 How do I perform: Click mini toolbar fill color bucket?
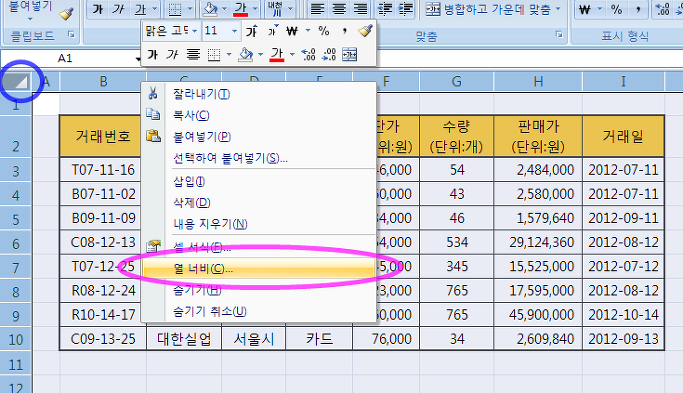pos(246,54)
